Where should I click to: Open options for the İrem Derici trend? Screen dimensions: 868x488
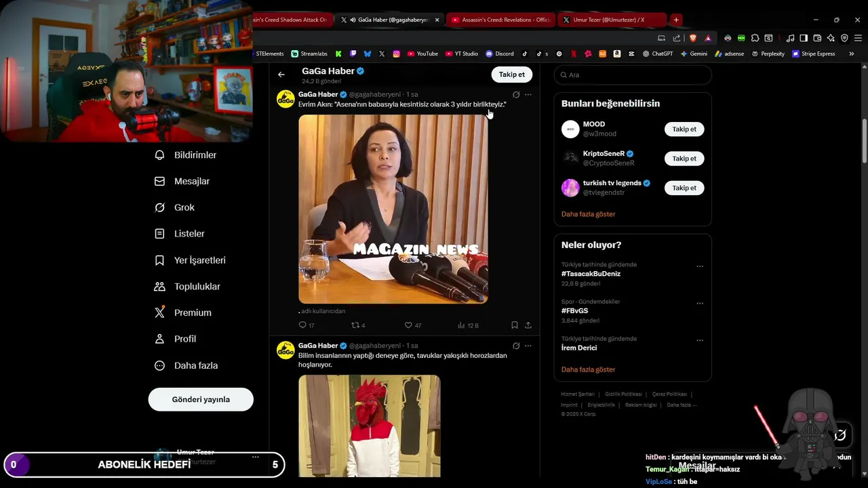coord(700,340)
